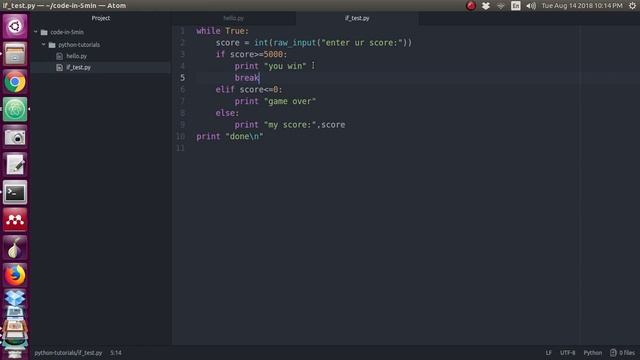Screen dimensions: 640x360
Task: Click the raw_input call in line 2
Action: 295,42
